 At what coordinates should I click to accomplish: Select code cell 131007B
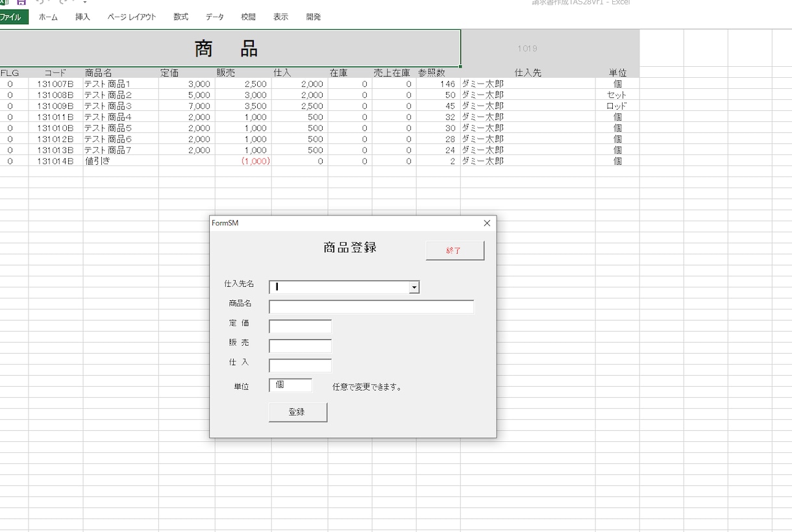tap(56, 84)
